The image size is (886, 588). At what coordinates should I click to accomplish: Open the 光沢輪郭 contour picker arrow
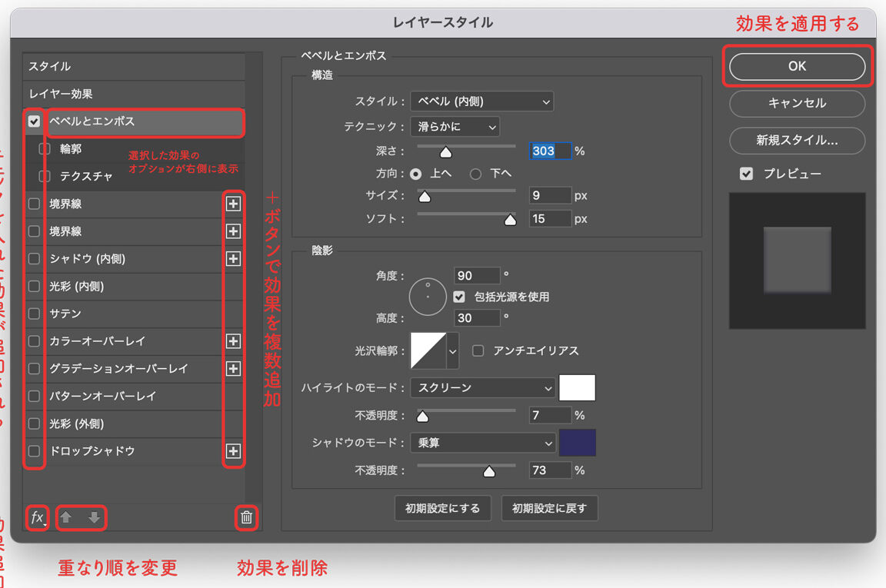click(x=452, y=350)
